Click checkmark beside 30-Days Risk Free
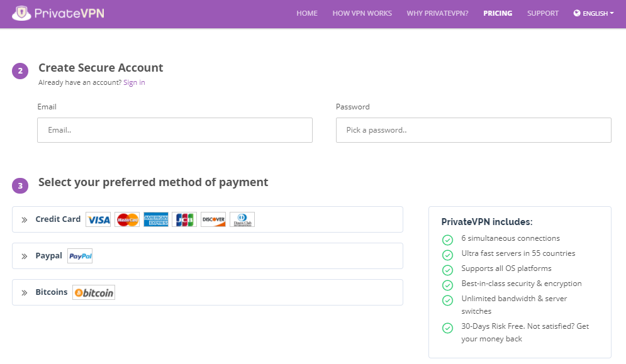 click(447, 328)
